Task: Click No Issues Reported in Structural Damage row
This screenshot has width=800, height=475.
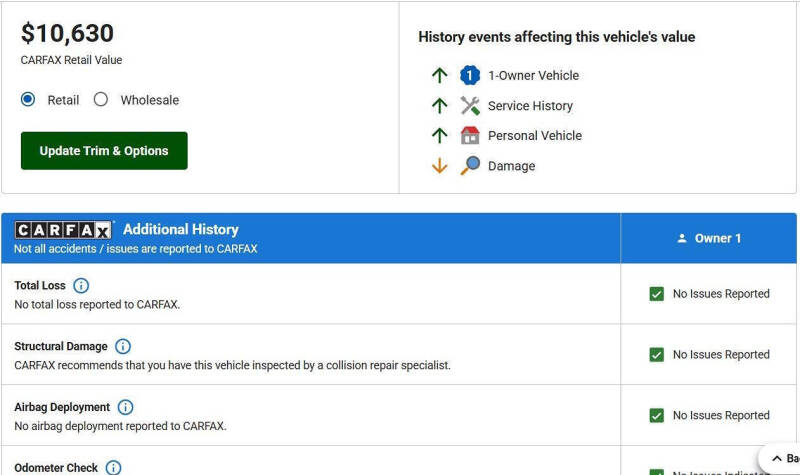Action: pyautogui.click(x=721, y=355)
